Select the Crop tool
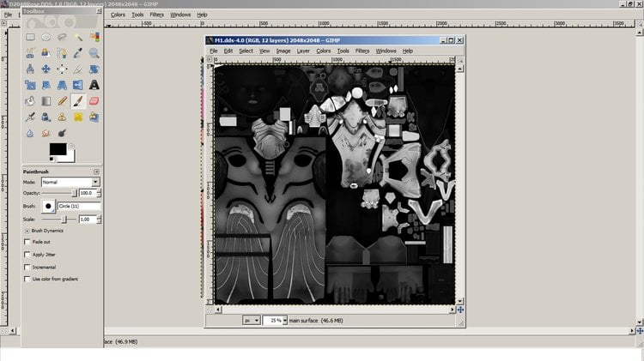Image resolution: width=644 pixels, height=361 pixels. click(x=78, y=69)
